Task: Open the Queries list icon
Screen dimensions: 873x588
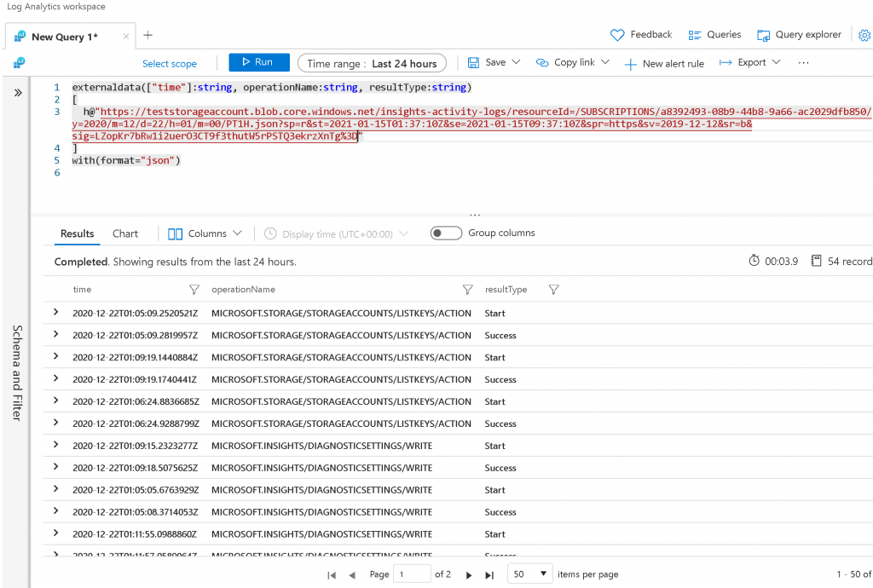Action: click(695, 35)
